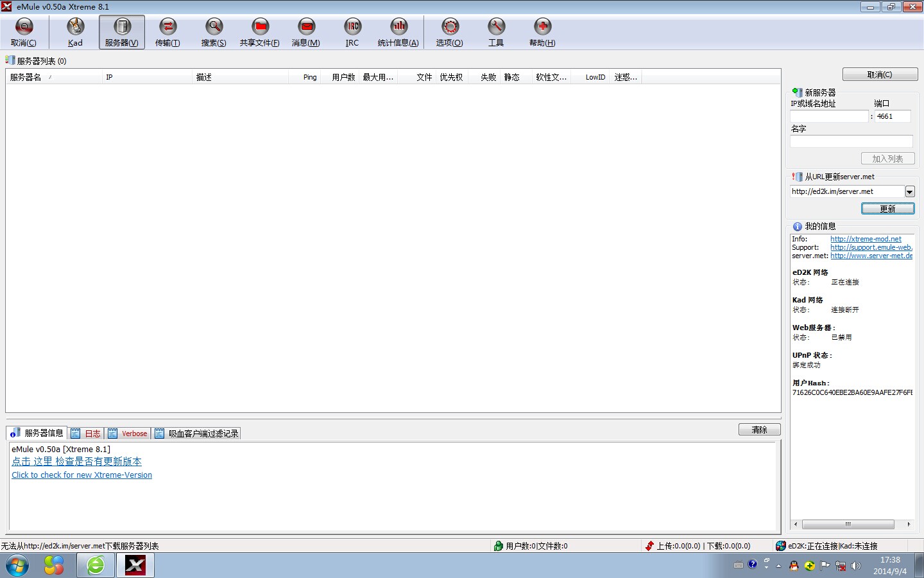This screenshot has height=578, width=924.
Task: Click the "Click to check for new Xtreme-Version" link
Action: click(x=81, y=475)
